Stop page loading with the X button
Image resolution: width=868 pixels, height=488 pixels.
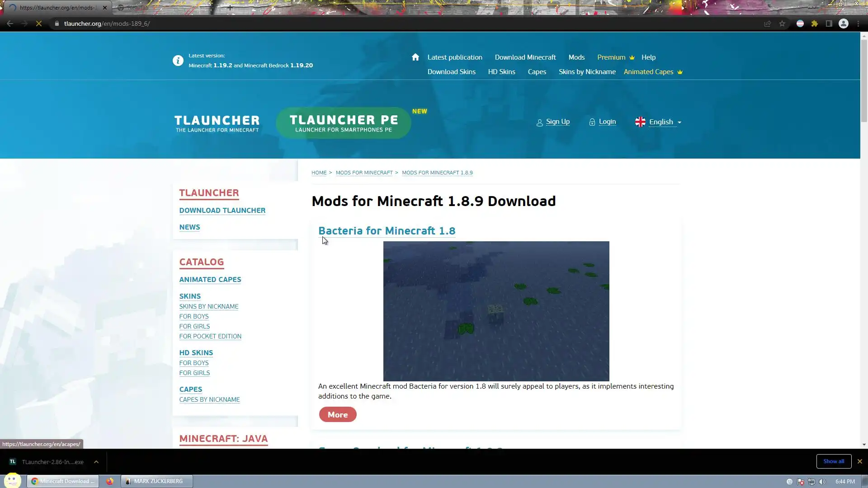coord(39,23)
